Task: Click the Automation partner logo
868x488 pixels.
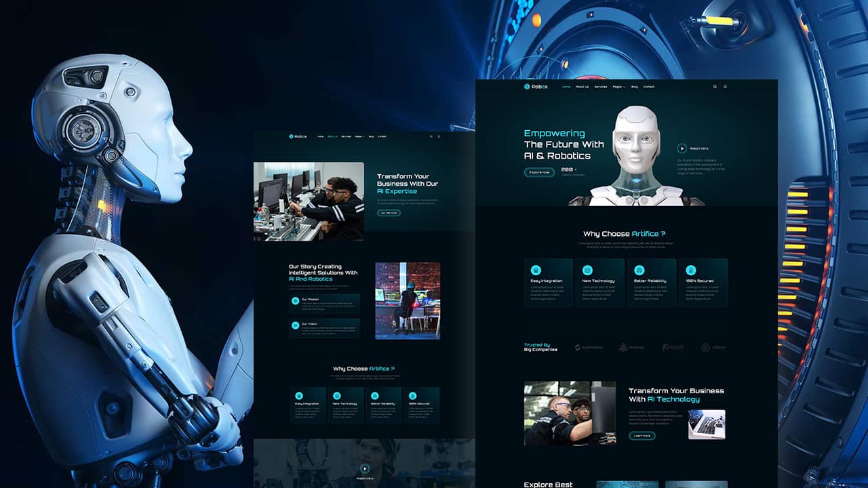Action: tap(589, 347)
